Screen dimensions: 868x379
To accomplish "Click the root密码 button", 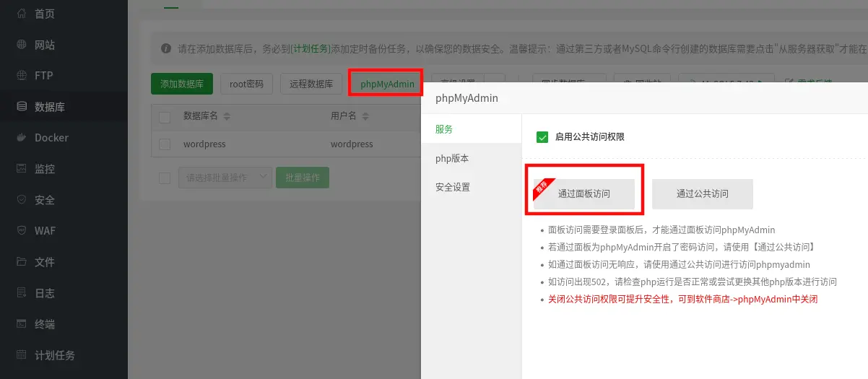I will [247, 84].
